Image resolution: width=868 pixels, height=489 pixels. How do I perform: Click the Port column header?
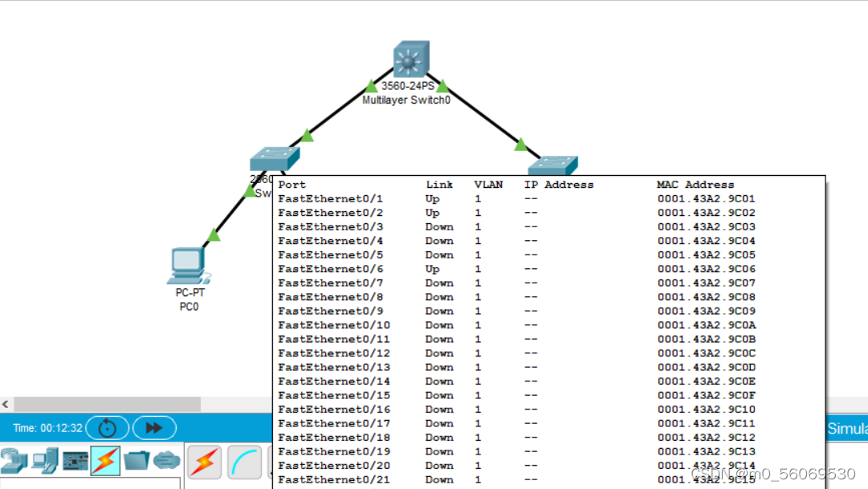click(x=291, y=185)
